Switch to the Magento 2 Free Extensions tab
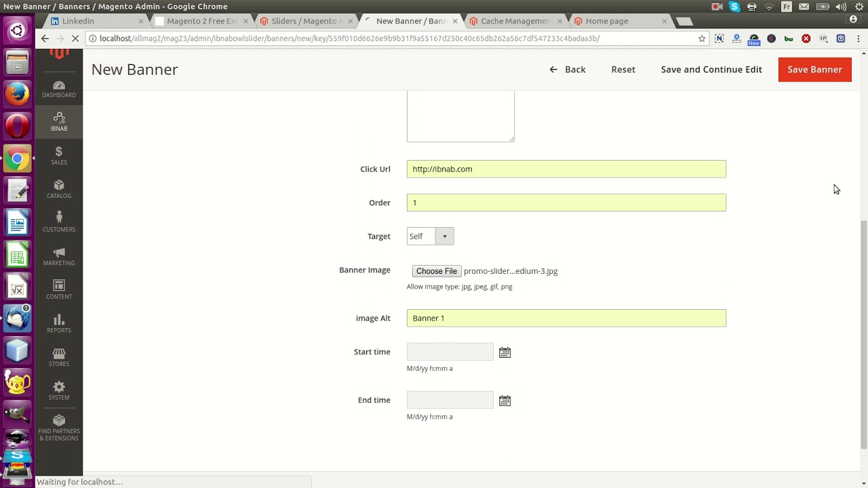The height and width of the screenshot is (488, 868). [x=201, y=21]
